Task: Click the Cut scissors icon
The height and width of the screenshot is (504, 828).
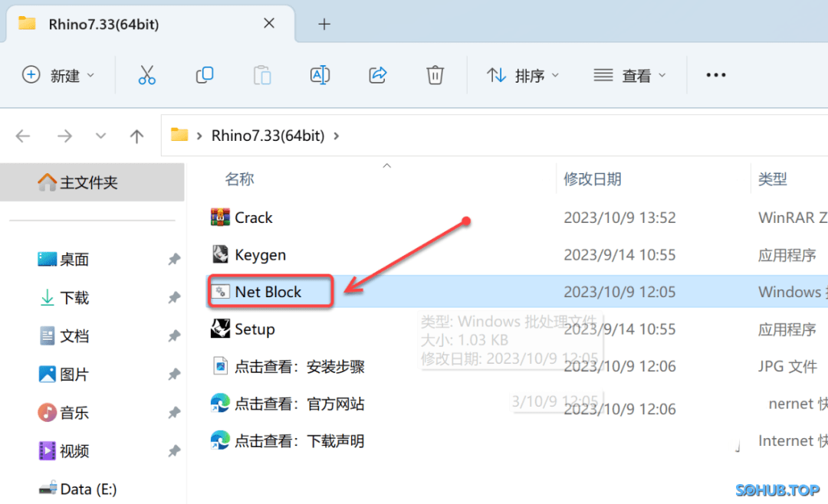Action: click(146, 75)
